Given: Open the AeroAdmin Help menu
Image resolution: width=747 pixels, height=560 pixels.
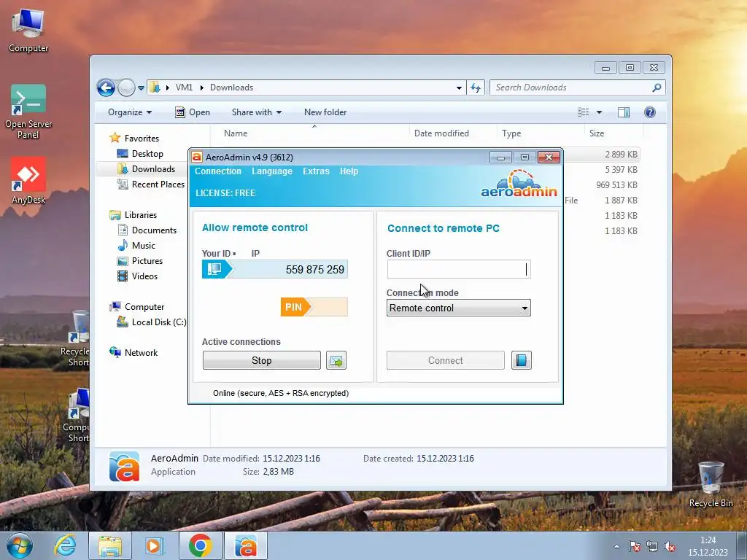Looking at the screenshot, I should pos(349,171).
